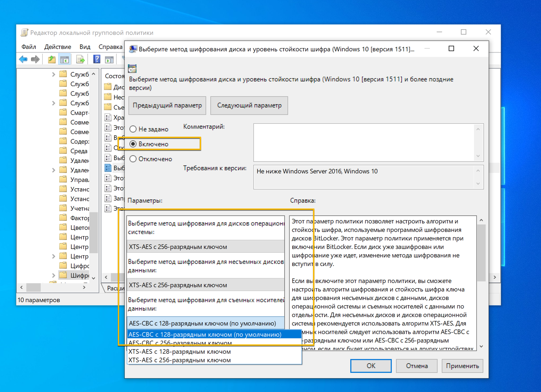Click the console tree scroll-down arrow
Viewport: 541px width, 392px height.
[x=93, y=278]
